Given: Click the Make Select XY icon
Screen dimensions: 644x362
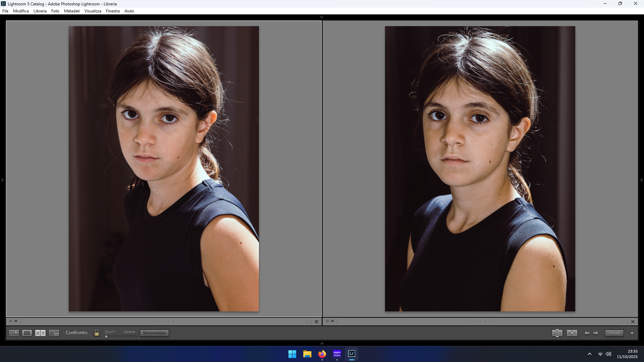Looking at the screenshot, I should pyautogui.click(x=572, y=333).
